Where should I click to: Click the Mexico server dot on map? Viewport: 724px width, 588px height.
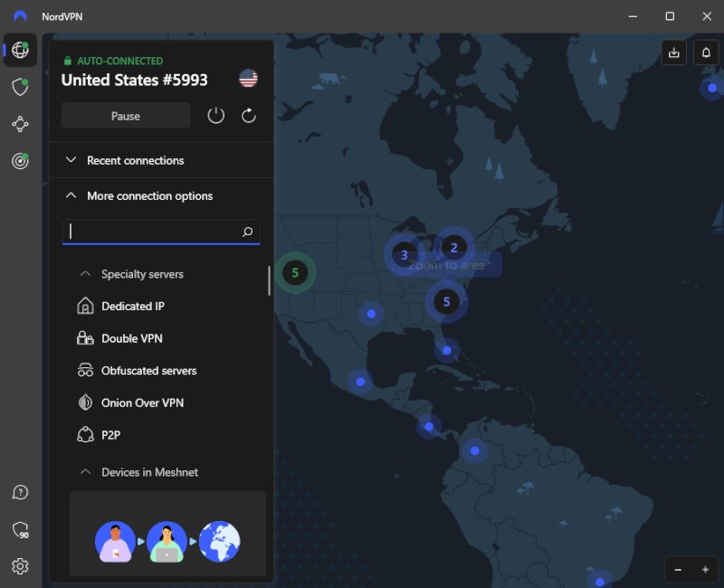(x=360, y=382)
